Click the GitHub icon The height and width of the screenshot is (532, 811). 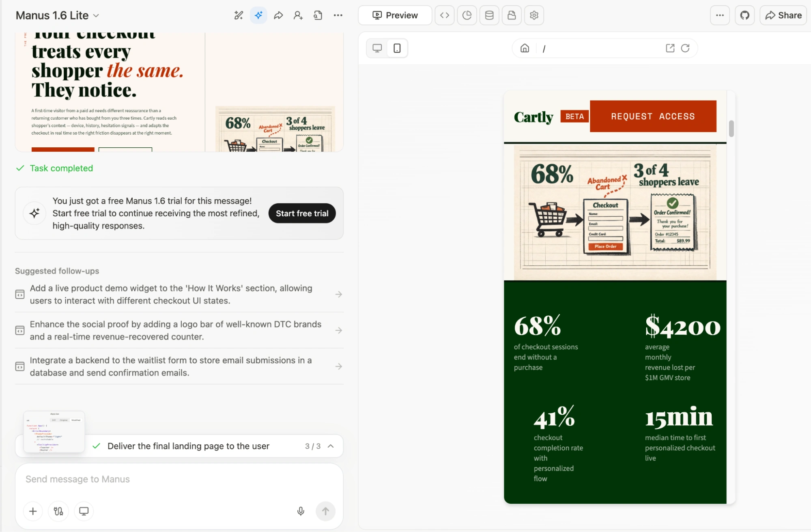(x=745, y=15)
